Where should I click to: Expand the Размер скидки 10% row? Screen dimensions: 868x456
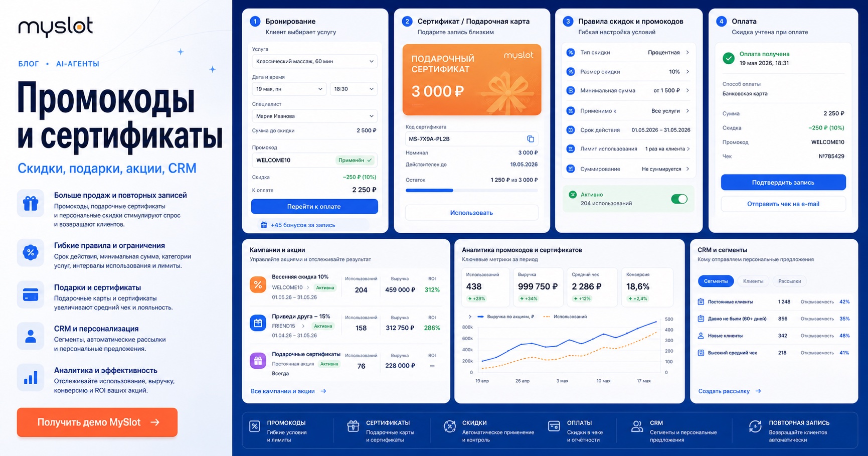click(628, 72)
